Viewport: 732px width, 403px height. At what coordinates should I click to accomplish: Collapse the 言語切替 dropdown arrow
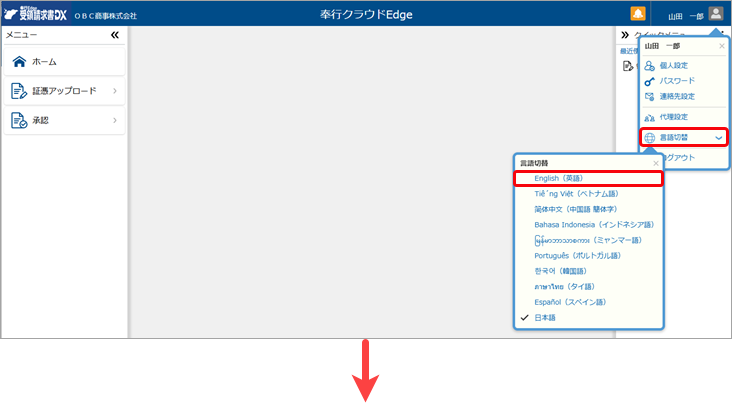[718, 138]
